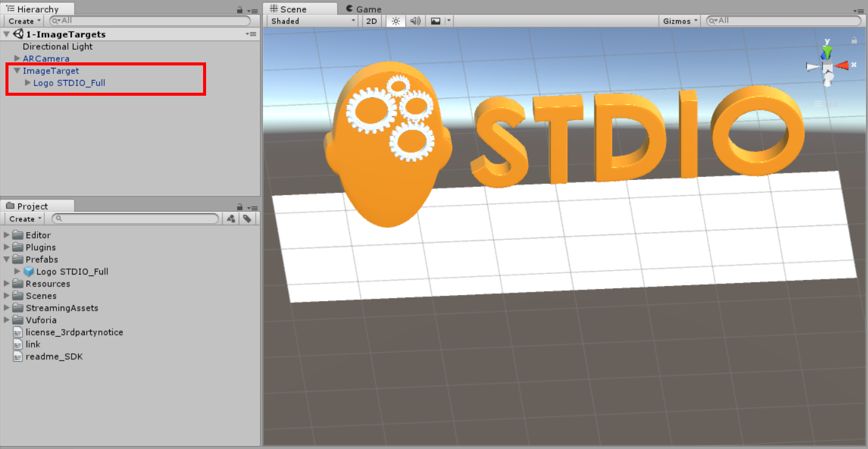Viewport: 868px width, 449px height.
Task: Open scene effects dropdown arrow
Action: [x=449, y=21]
